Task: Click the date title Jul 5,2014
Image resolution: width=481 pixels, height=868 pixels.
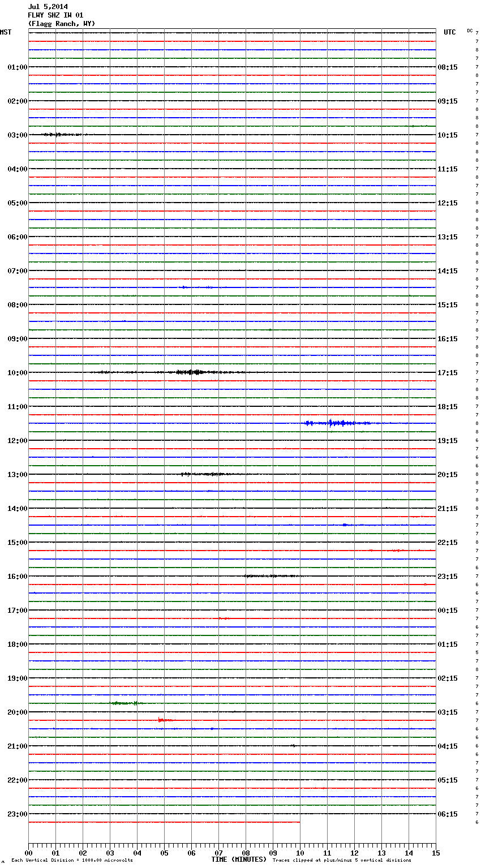Action: (48, 7)
